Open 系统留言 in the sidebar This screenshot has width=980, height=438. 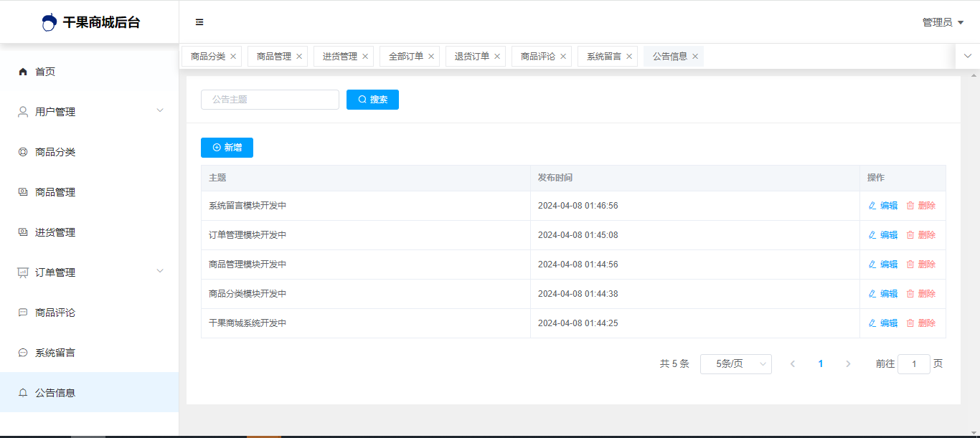coord(55,353)
